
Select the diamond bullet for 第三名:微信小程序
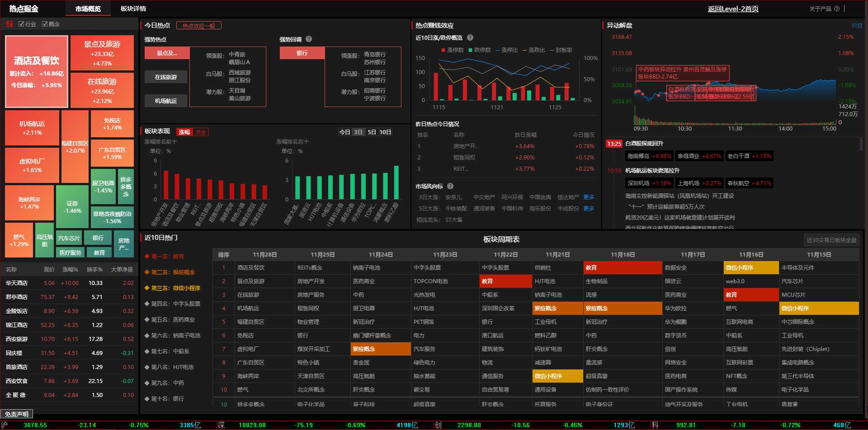(147, 288)
